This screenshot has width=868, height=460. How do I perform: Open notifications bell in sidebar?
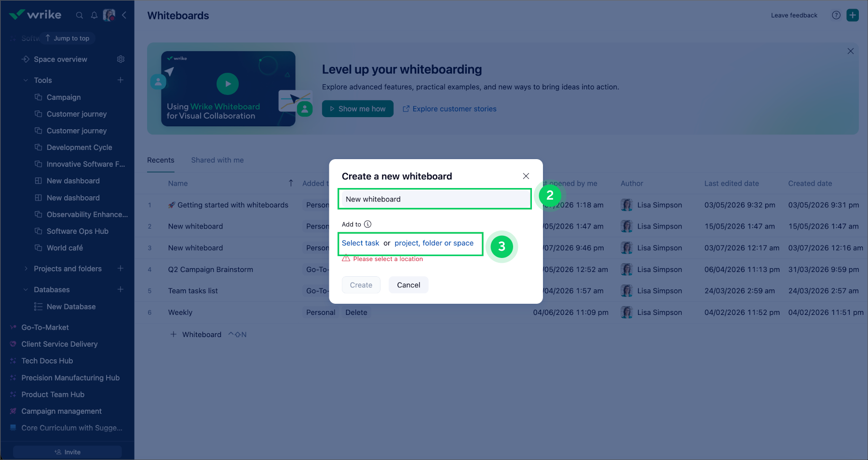click(x=94, y=15)
